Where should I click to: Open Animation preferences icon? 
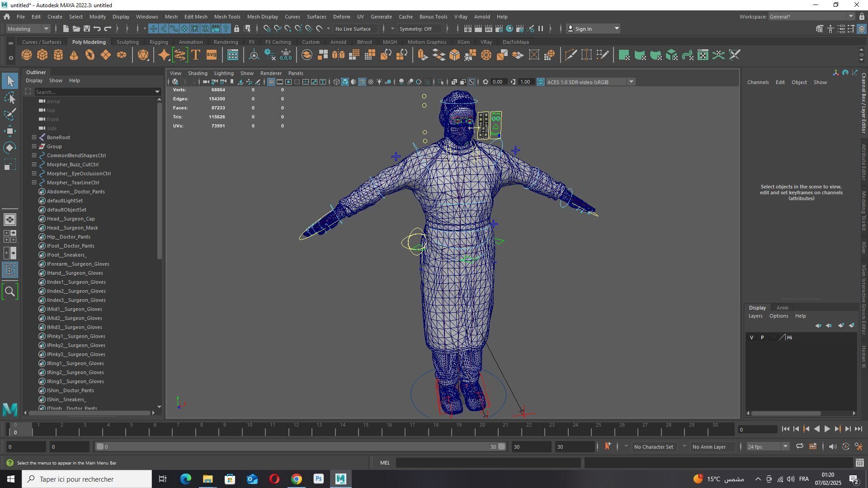[x=859, y=447]
